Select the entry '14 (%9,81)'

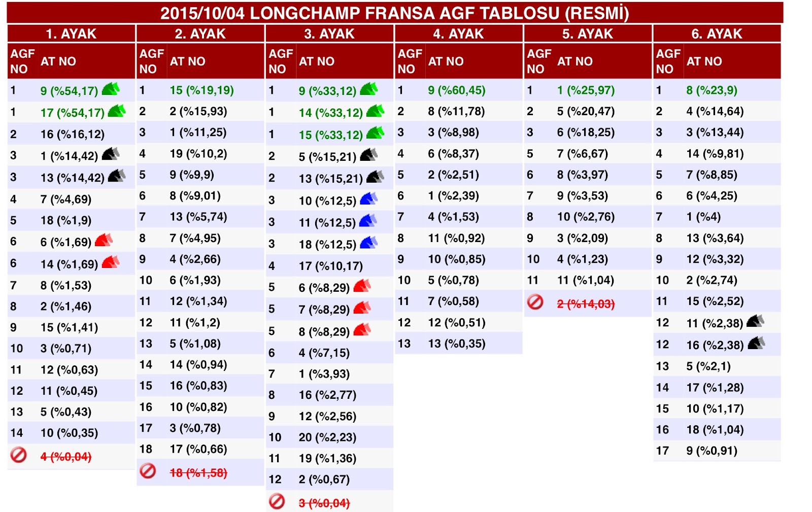tap(715, 154)
